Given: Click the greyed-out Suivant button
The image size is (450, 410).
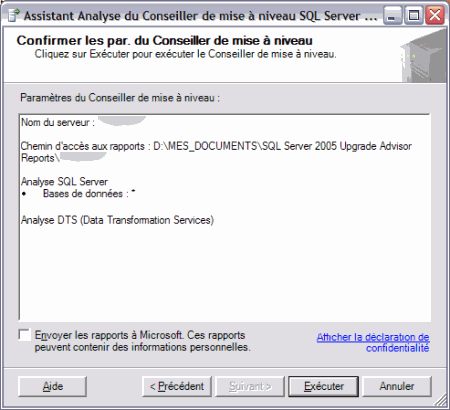Looking at the screenshot, I should click(250, 386).
